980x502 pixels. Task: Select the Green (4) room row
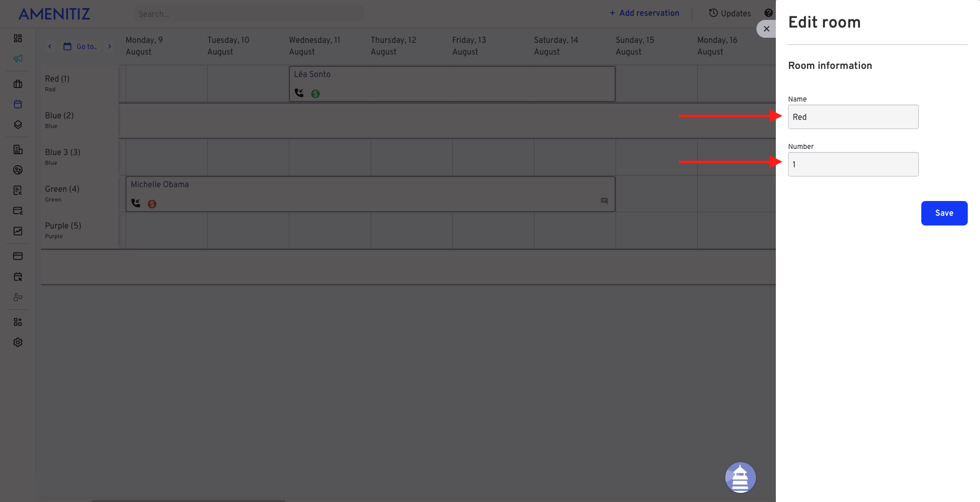pyautogui.click(x=79, y=193)
